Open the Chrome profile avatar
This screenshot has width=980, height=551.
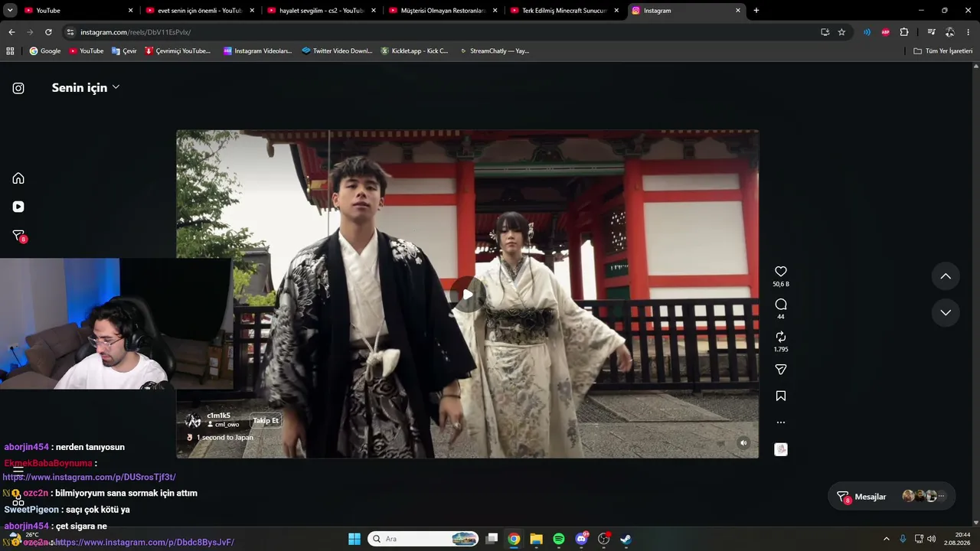(949, 32)
